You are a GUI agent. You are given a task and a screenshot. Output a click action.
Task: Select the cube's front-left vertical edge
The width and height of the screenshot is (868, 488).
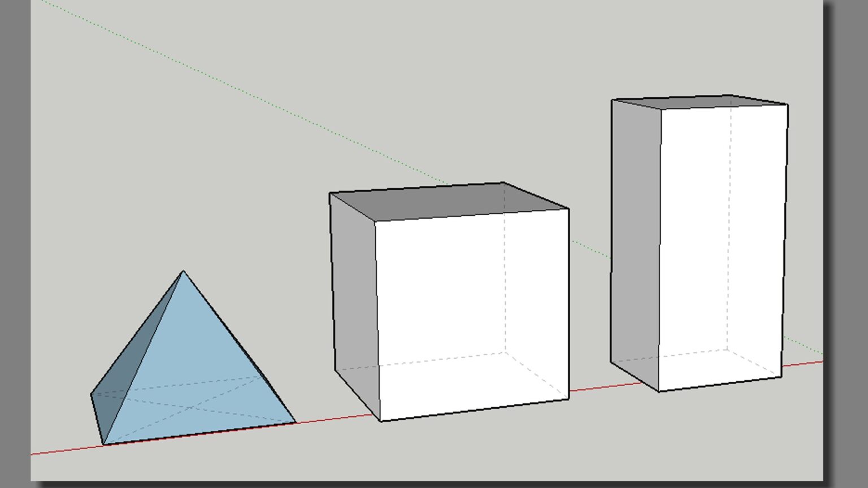point(377,319)
